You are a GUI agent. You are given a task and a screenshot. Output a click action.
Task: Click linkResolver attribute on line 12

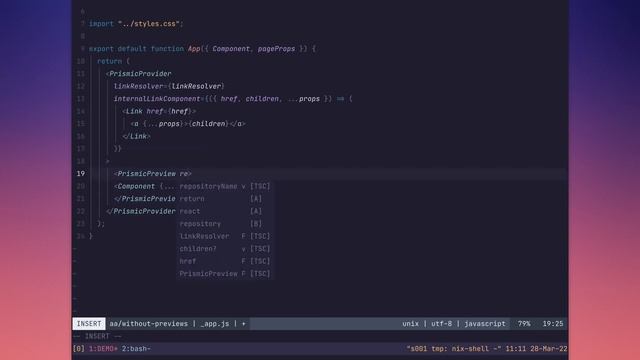(138, 86)
